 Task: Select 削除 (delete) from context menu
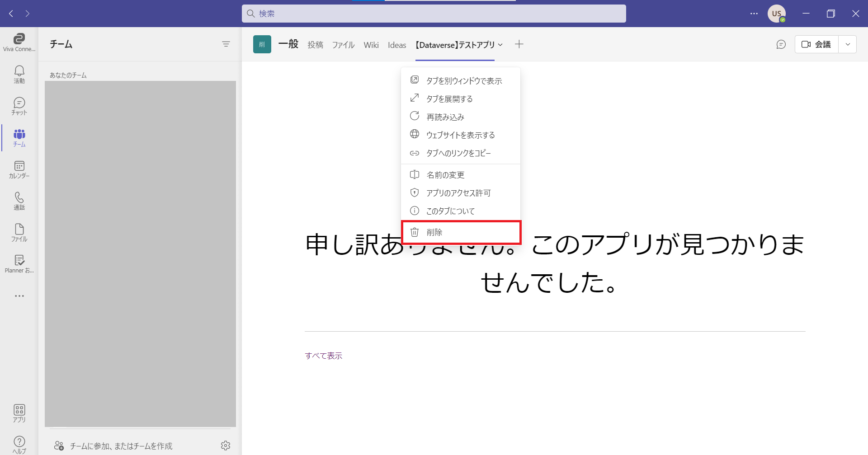[x=461, y=232]
